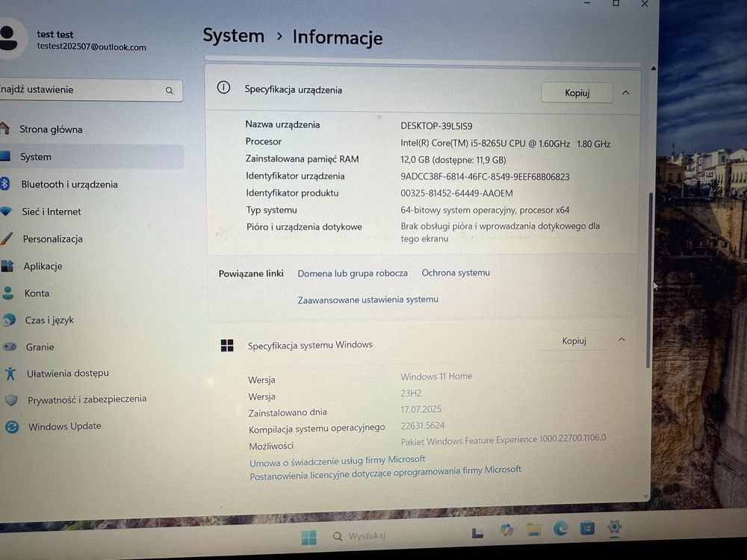Click the Granie controller icon
This screenshot has width=747, height=560.
coord(10,346)
